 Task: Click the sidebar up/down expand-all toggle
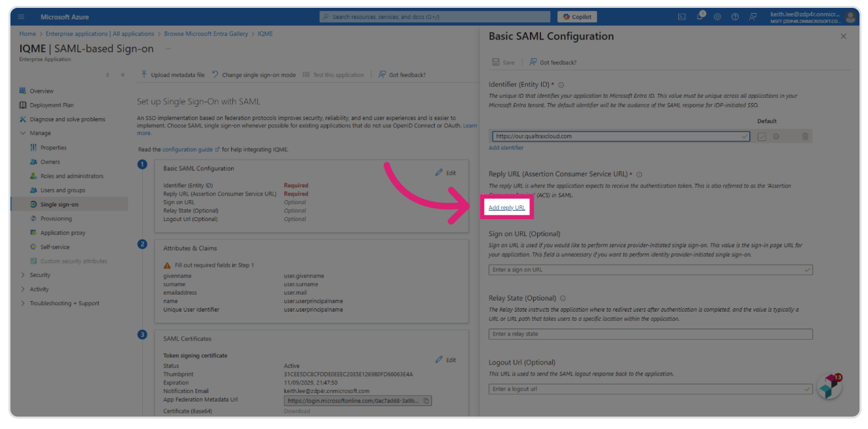click(108, 75)
